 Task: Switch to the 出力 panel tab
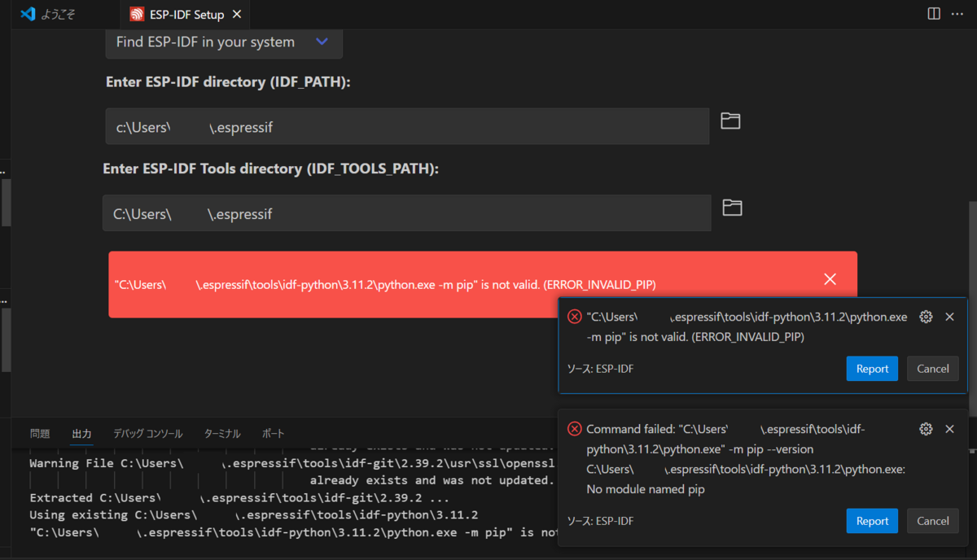(x=81, y=434)
